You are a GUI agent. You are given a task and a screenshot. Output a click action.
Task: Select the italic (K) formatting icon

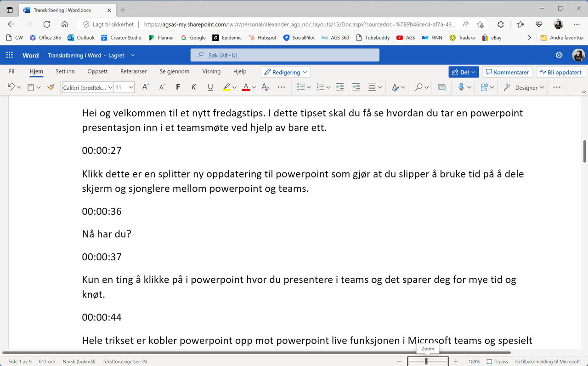pyautogui.click(x=194, y=87)
